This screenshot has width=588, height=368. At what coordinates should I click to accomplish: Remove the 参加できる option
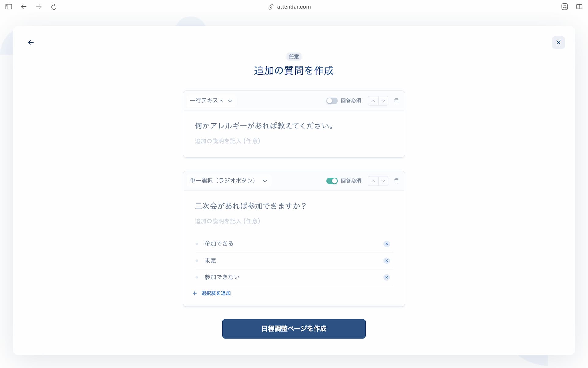point(386,244)
